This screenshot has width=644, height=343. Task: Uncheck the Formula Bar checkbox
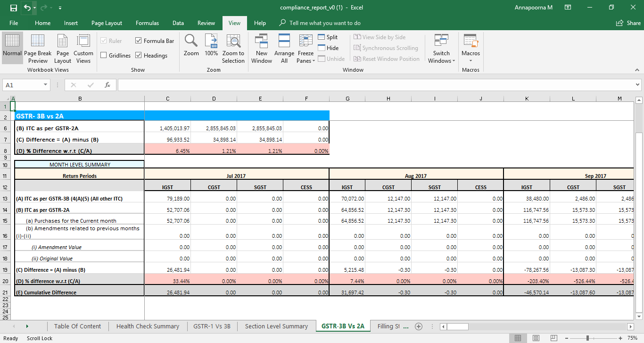coord(139,41)
